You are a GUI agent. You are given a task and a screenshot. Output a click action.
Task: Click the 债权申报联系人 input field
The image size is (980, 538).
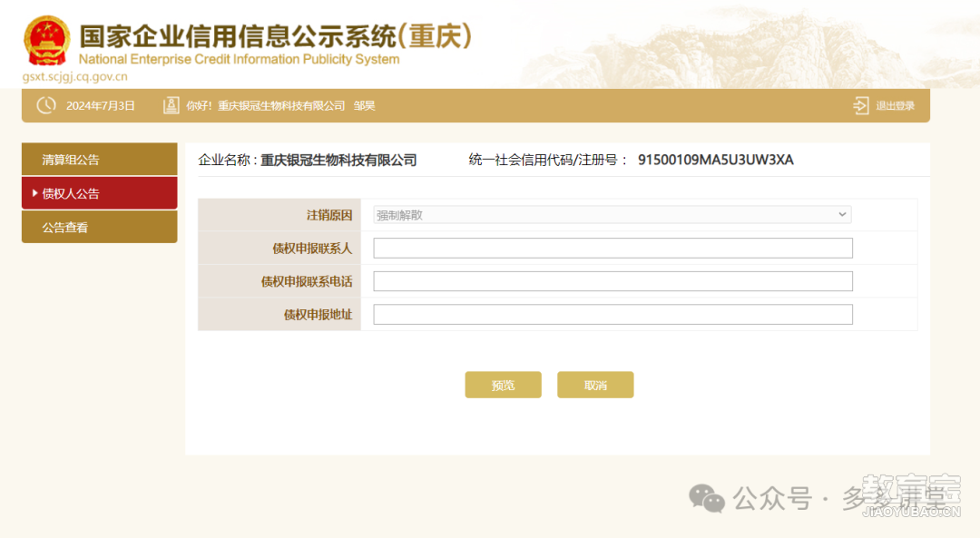(x=612, y=248)
